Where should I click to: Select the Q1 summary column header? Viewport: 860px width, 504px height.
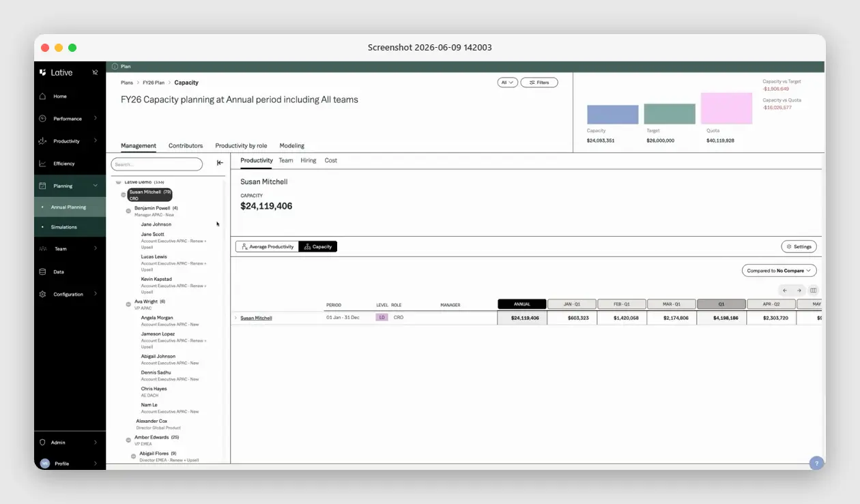click(x=721, y=304)
